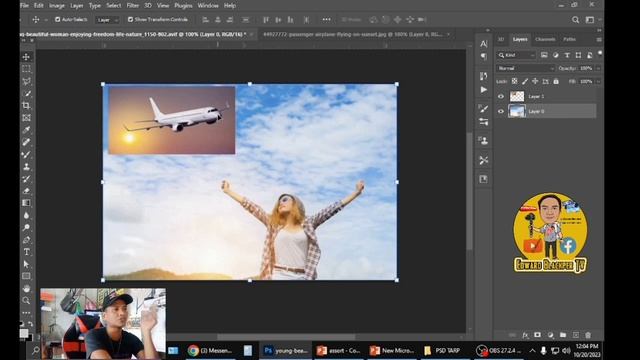Toggle the layer filtering on/off switch
Screen dimensions: 640x360
[x=600, y=53]
